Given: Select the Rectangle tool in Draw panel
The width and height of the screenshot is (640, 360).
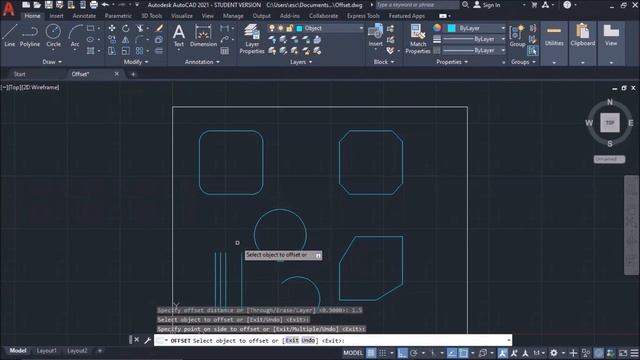Looking at the screenshot, I should 91,28.
